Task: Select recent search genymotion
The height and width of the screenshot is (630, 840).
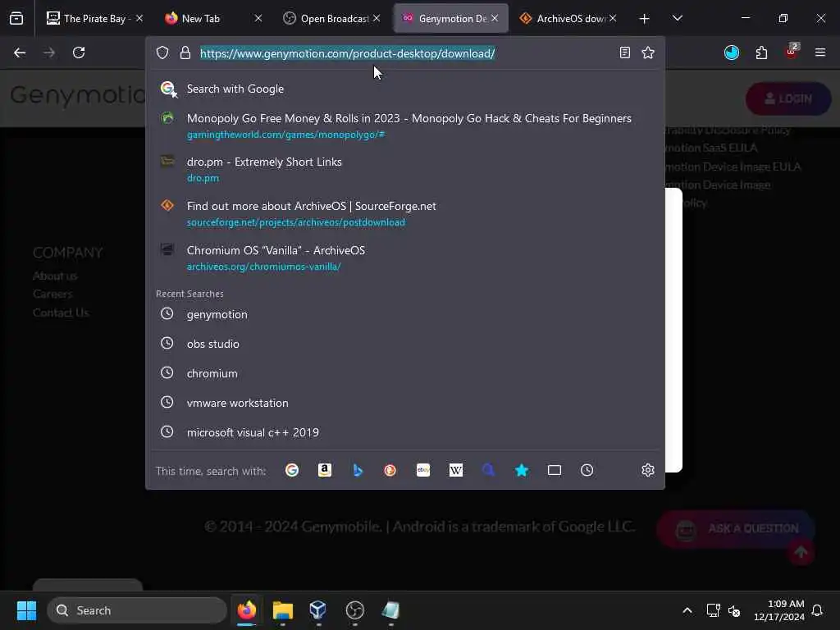Action: click(405, 314)
